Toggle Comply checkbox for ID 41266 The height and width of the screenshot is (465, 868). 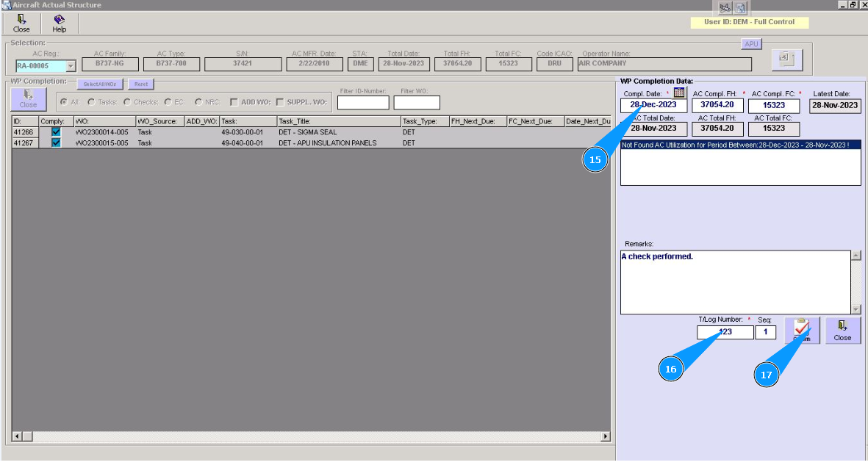[x=56, y=131]
